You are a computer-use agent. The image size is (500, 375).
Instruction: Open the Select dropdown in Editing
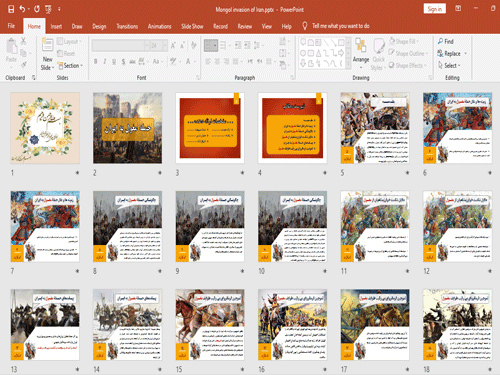click(x=450, y=65)
